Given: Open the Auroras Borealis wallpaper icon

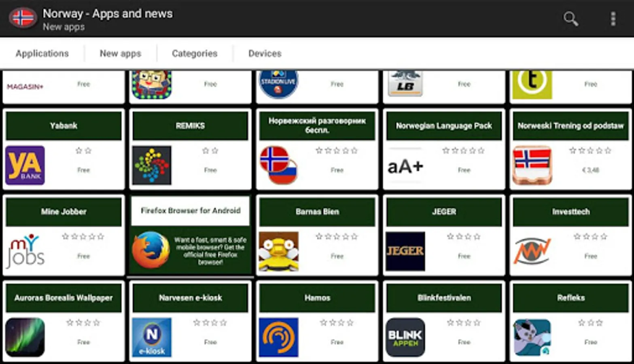Looking at the screenshot, I should tap(25, 337).
